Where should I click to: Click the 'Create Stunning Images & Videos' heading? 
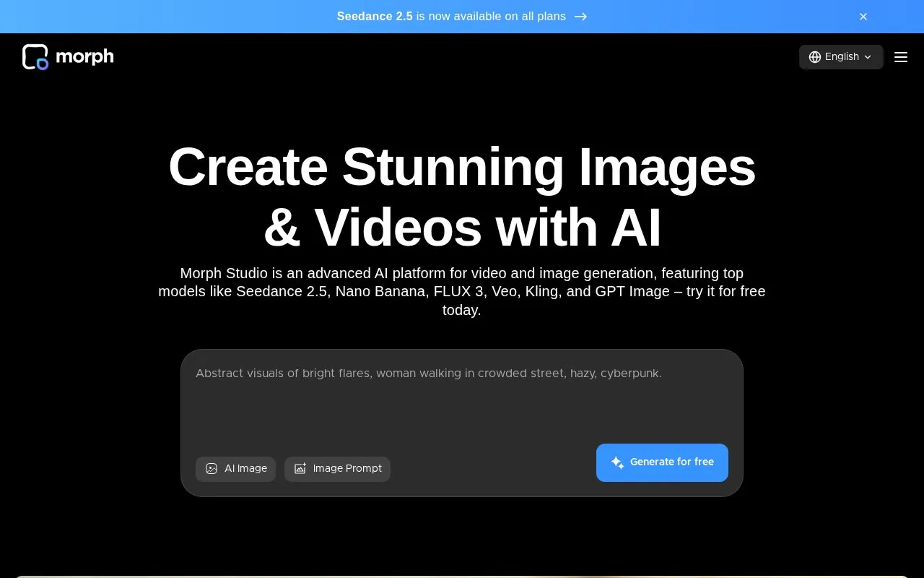coord(462,197)
